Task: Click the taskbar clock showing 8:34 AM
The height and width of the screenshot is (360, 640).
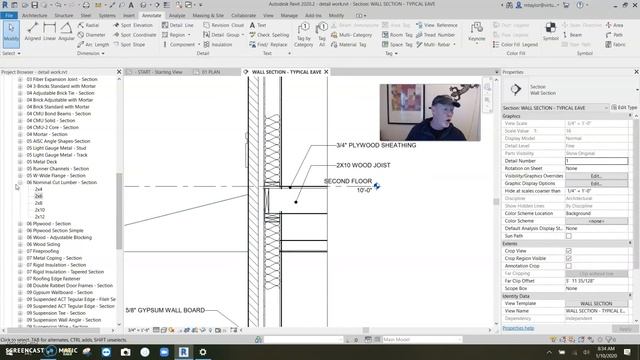Action: click(606, 352)
